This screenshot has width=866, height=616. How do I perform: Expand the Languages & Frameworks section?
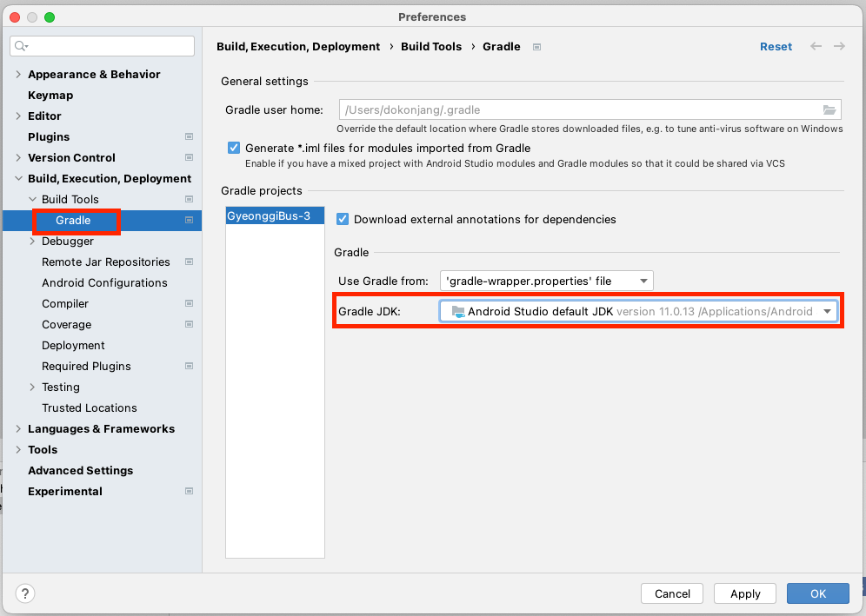pos(18,428)
